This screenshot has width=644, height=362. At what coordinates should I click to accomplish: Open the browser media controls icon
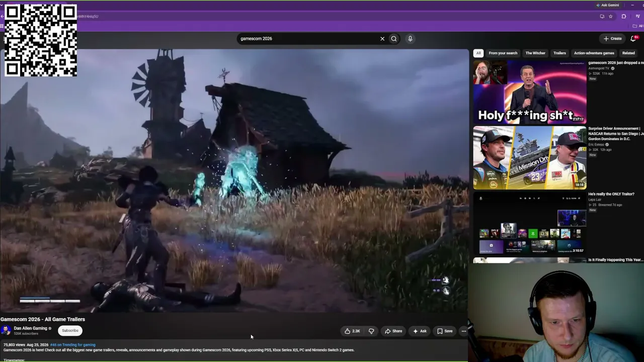[x=637, y=16]
